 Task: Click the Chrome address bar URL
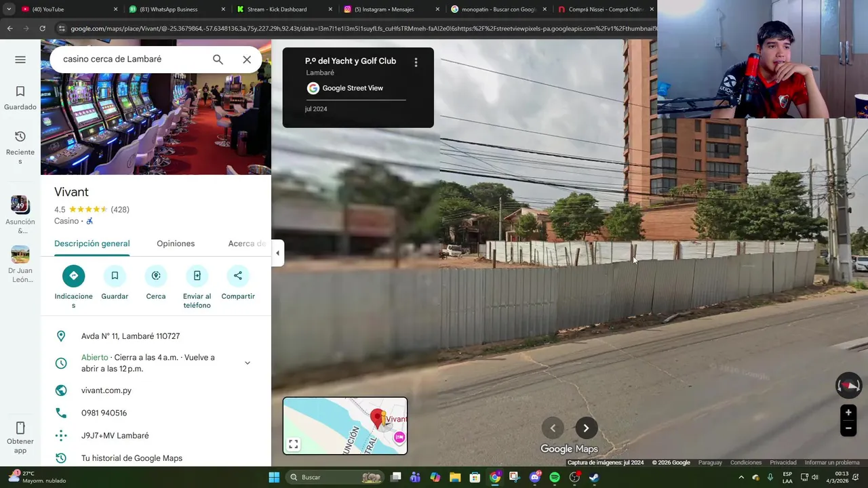(363, 28)
